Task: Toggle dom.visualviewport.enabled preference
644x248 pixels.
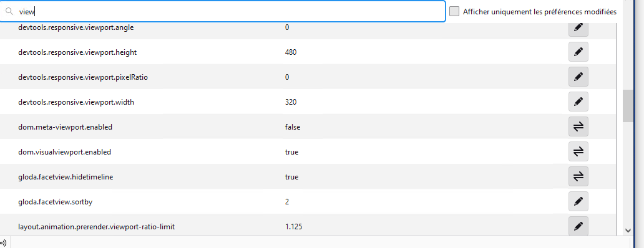Action: (578, 151)
